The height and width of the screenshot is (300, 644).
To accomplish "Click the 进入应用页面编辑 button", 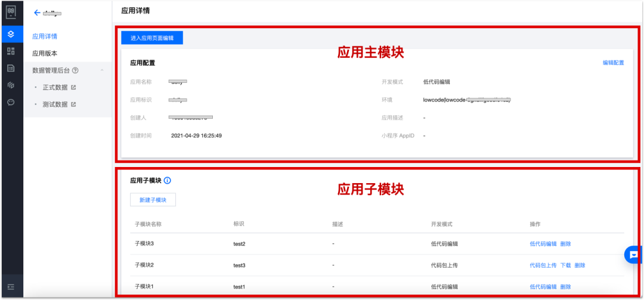I will point(152,38).
